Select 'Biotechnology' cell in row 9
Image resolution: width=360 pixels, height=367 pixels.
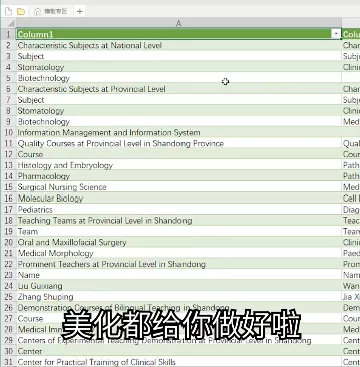(x=179, y=122)
